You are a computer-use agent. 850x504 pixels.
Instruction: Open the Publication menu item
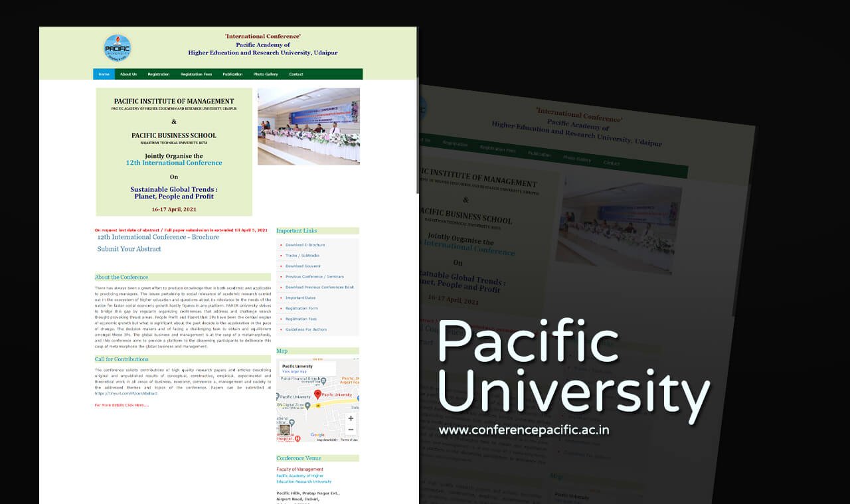(232, 74)
